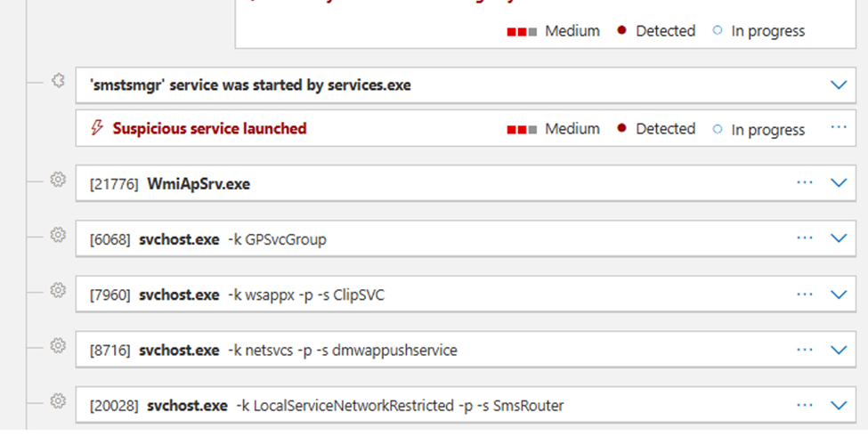Image resolution: width=868 pixels, height=444 pixels.
Task: Click gear icon beside svchost.exe dmwappushservice row
Action: 59,346
